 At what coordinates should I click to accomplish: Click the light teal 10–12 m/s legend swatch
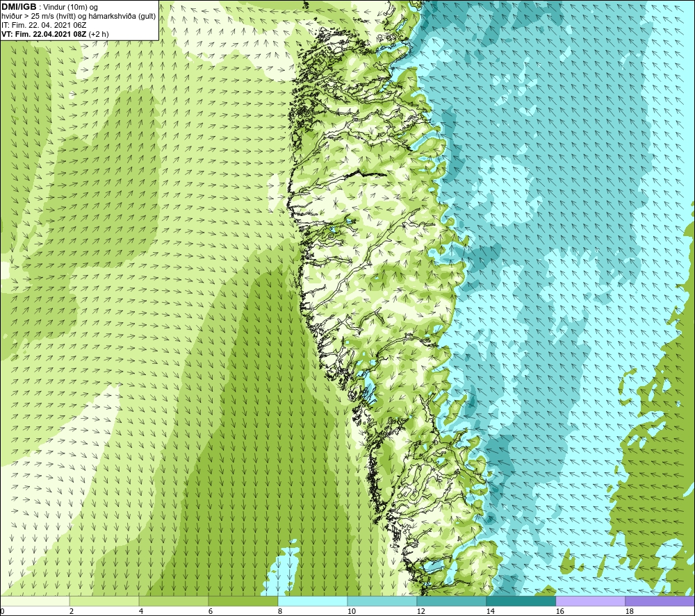point(382,601)
